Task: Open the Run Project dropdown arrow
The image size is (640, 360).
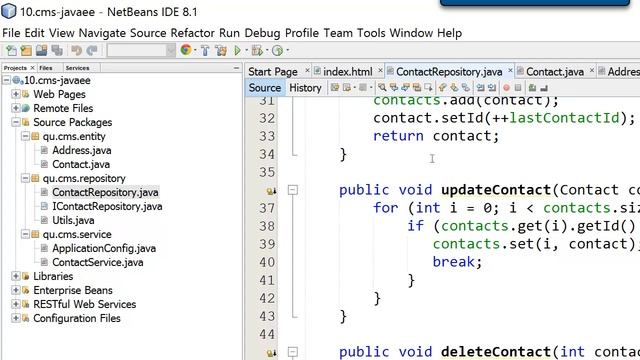Action: 246,50
